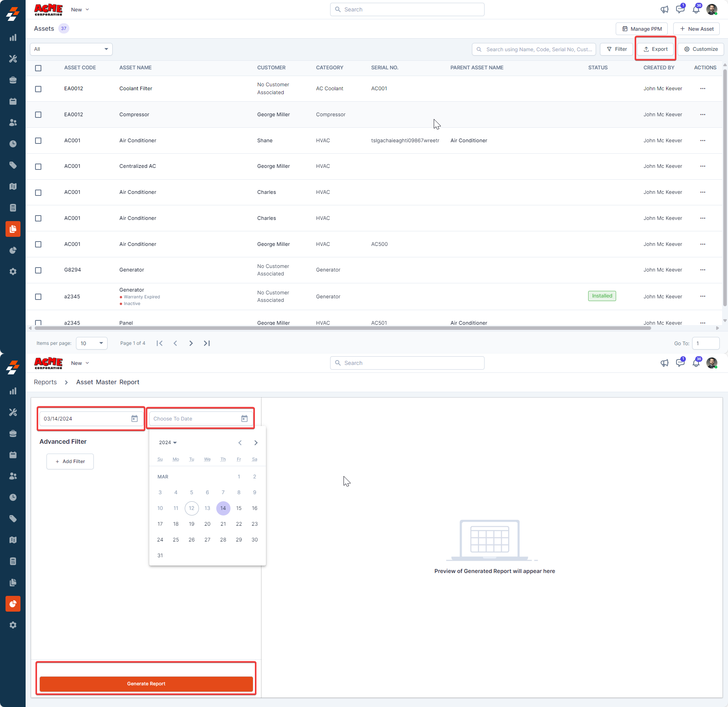The image size is (728, 707).
Task: Open calculator icon in upper sidebar
Action: pos(13,208)
